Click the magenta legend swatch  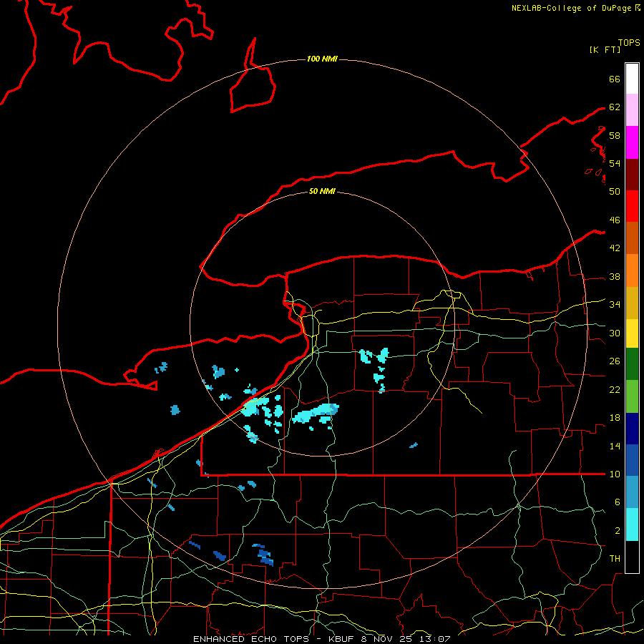(632, 142)
